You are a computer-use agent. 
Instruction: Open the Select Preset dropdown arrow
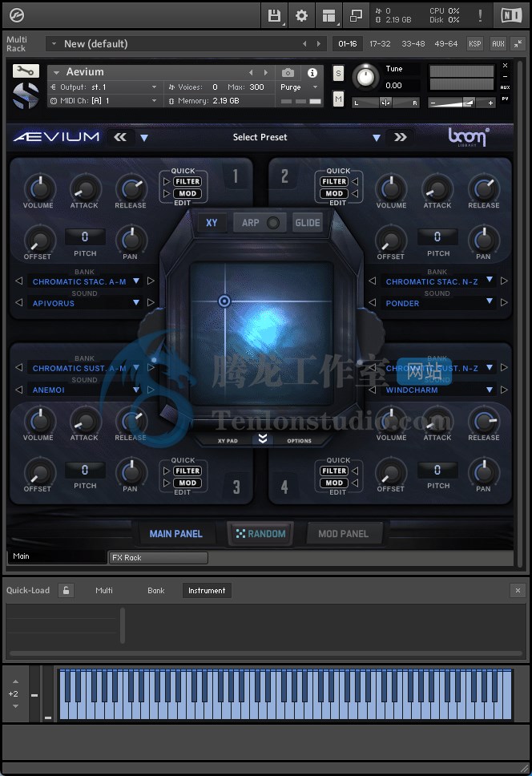377,138
